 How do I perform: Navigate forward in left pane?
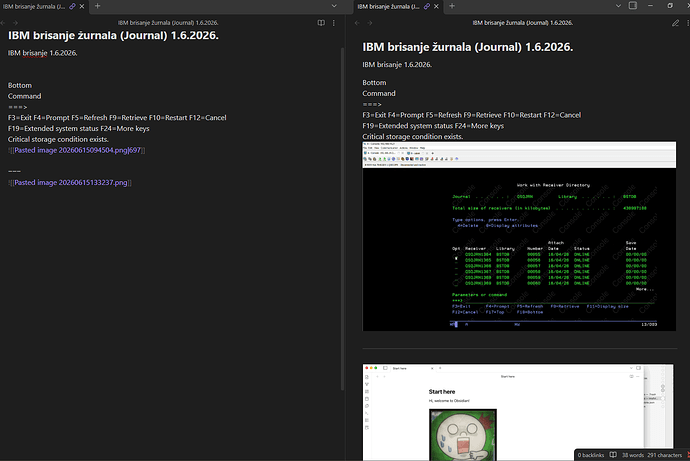15,23
